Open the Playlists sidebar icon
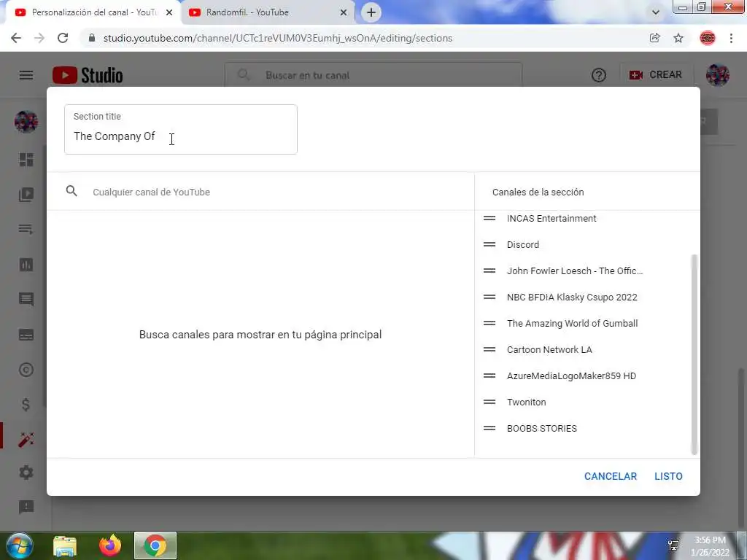 (26, 229)
